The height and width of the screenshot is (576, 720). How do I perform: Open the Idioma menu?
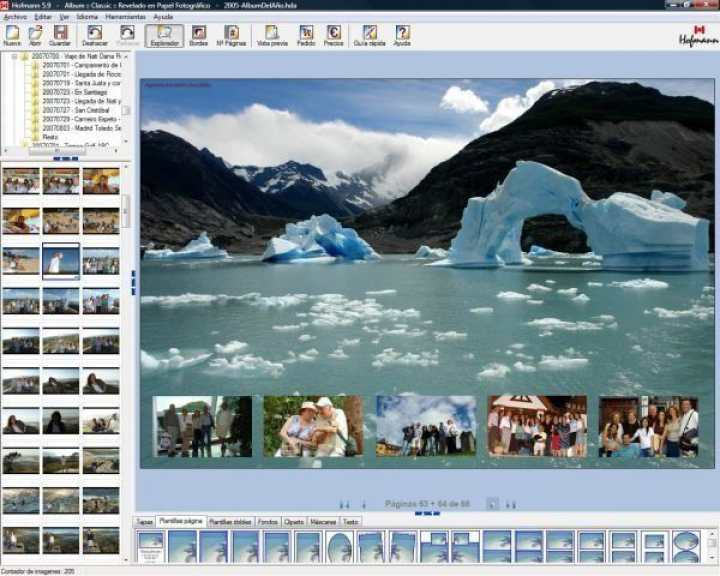pyautogui.click(x=87, y=17)
